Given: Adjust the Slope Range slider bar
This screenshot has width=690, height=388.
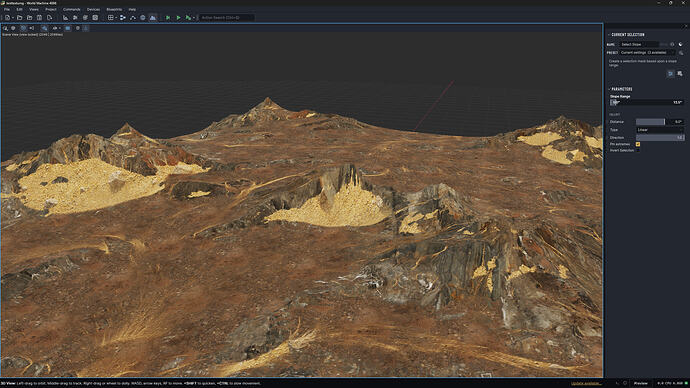Looking at the screenshot, I should [647, 102].
